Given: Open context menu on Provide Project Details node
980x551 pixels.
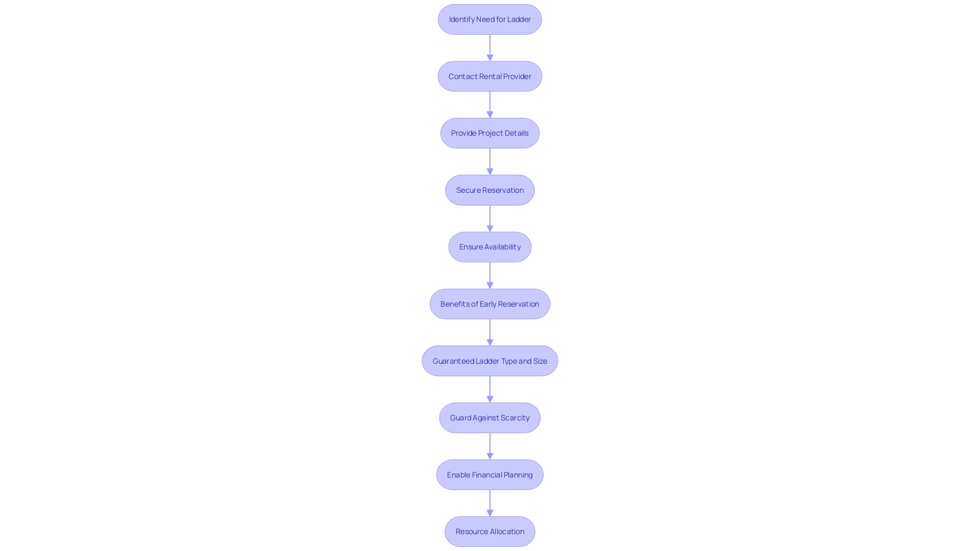Looking at the screenshot, I should coord(489,133).
